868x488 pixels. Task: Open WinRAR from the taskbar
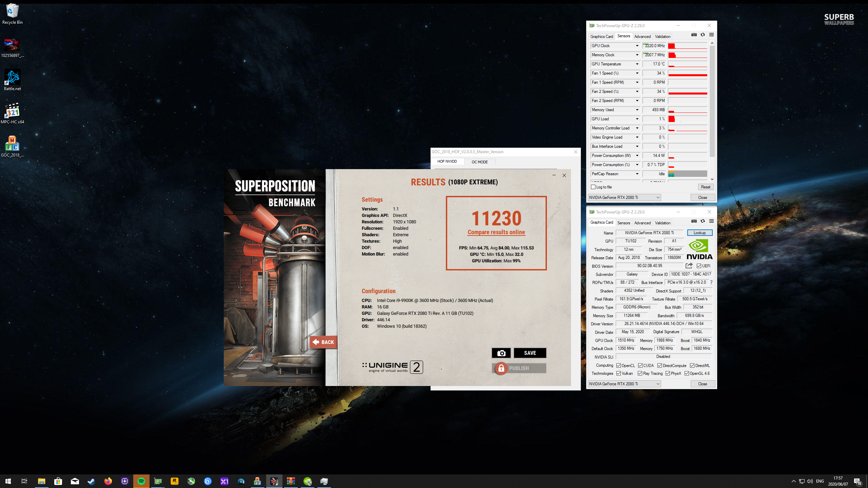pos(291,481)
